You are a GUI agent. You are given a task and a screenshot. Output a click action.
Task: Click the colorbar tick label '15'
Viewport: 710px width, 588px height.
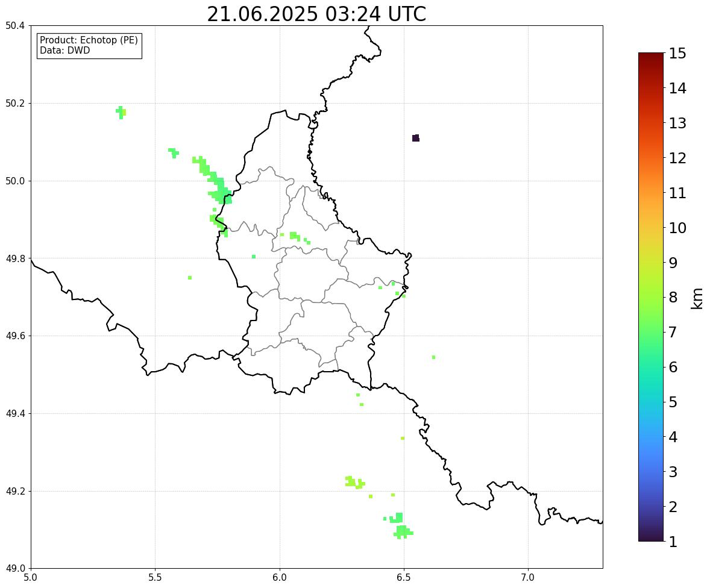click(x=677, y=54)
